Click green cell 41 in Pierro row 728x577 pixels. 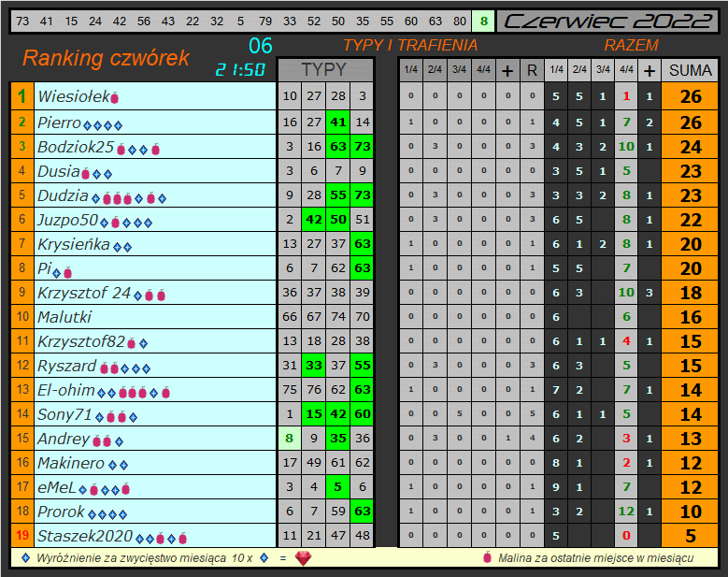338,123
